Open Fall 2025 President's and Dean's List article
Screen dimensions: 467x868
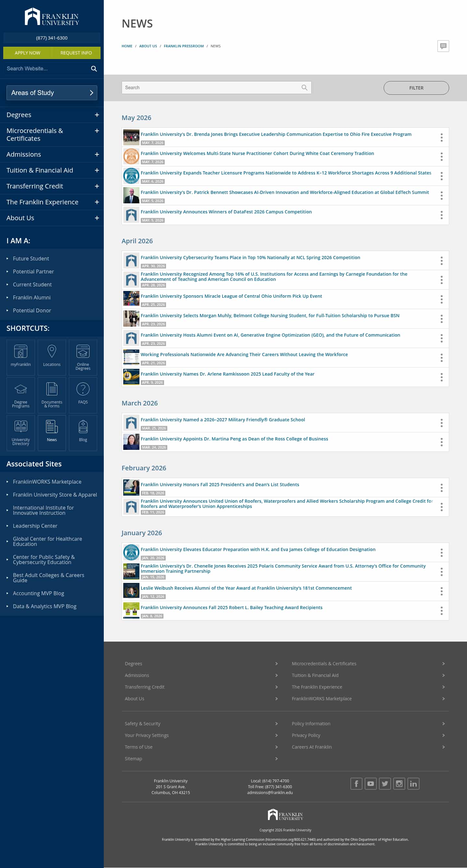coord(220,485)
